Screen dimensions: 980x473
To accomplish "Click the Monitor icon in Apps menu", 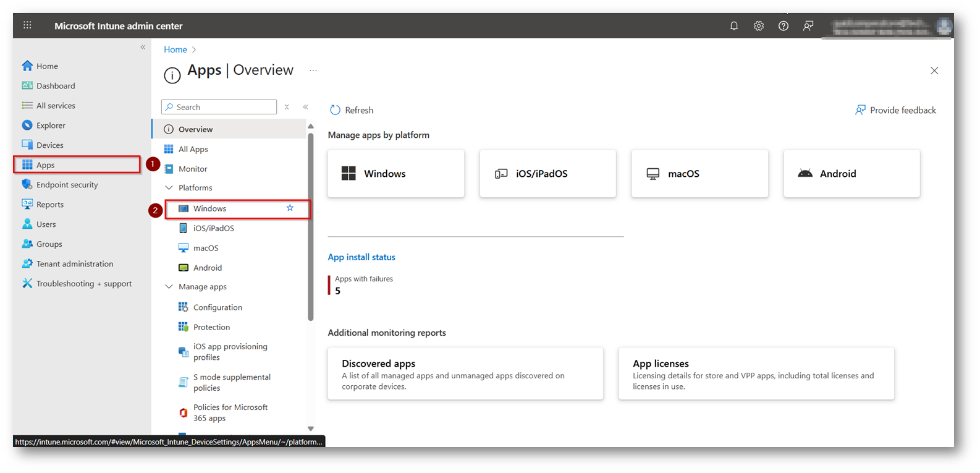I will (x=169, y=169).
